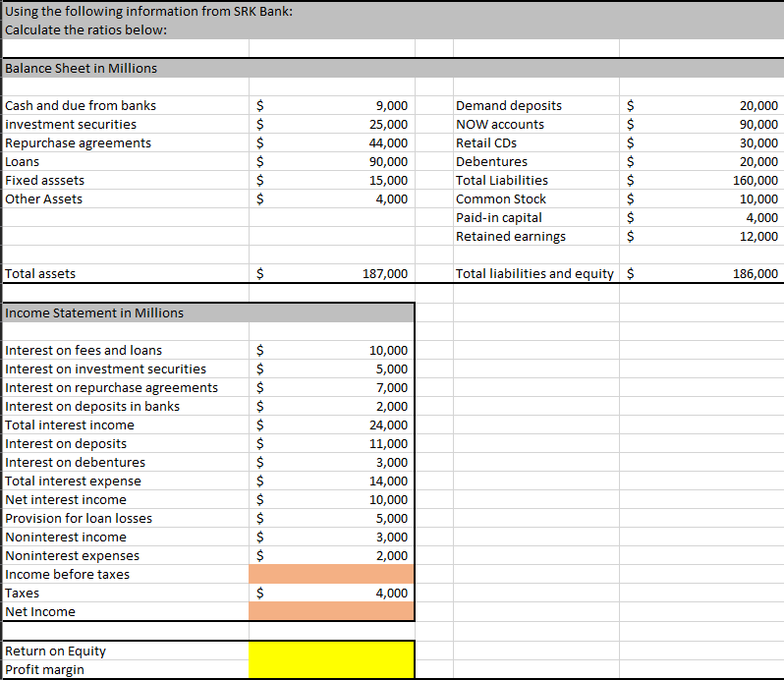Click the 11,000 interest on deposits value

pyautogui.click(x=332, y=443)
